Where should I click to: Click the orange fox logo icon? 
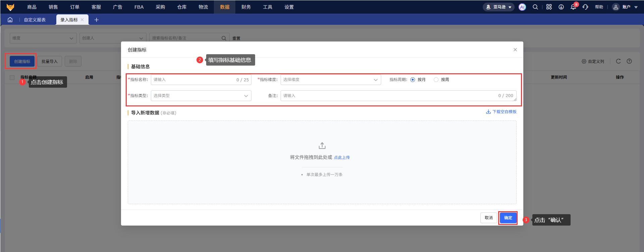[10, 7]
